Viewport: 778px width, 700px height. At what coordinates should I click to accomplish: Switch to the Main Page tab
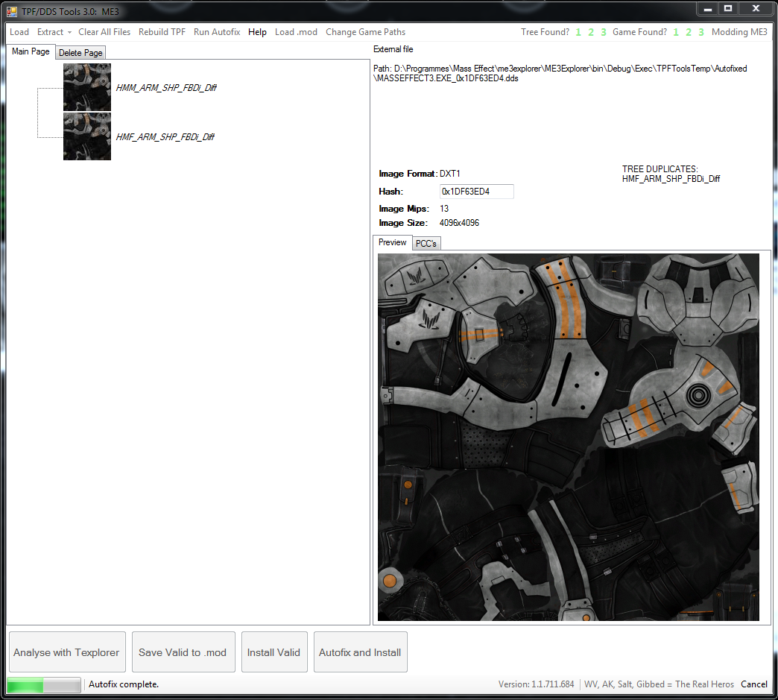click(x=31, y=51)
